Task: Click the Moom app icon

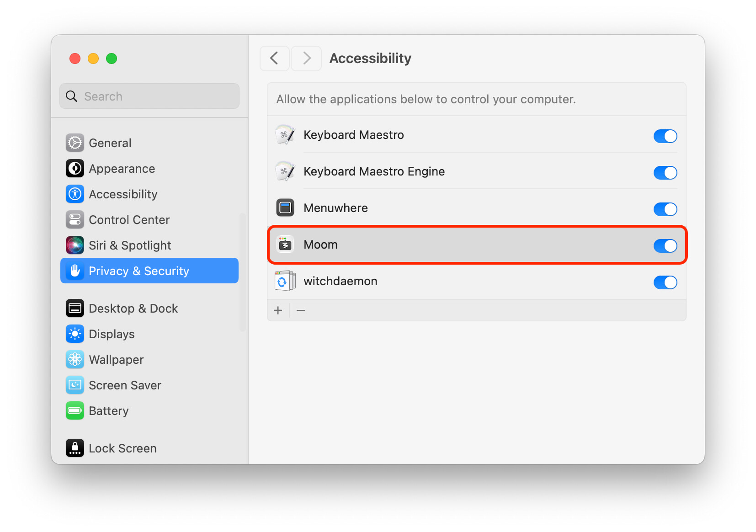Action: click(285, 245)
